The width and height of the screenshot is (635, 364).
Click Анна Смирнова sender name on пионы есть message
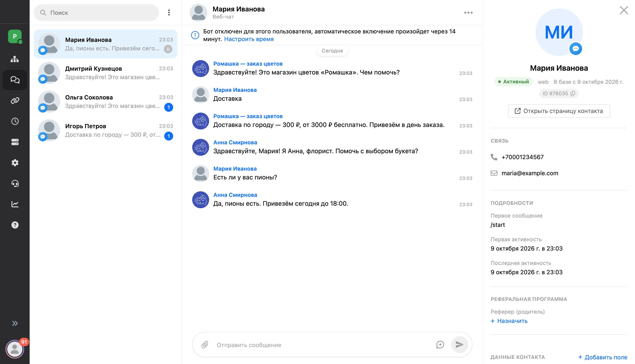[x=235, y=195]
